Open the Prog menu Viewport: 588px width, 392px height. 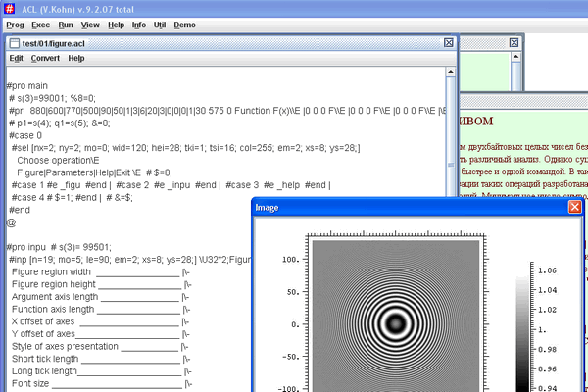(15, 24)
